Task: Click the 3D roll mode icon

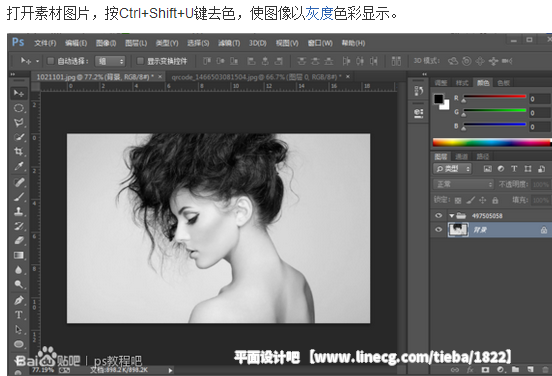Action: pos(466,61)
